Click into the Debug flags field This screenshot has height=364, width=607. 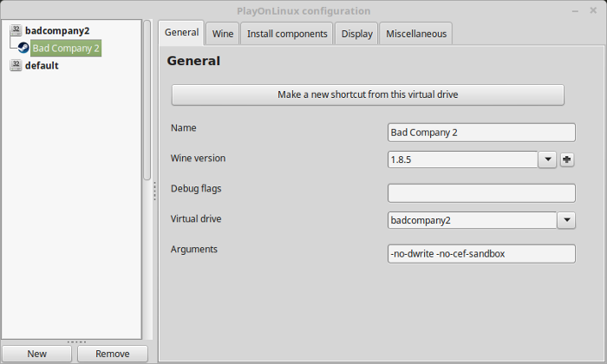(481, 193)
